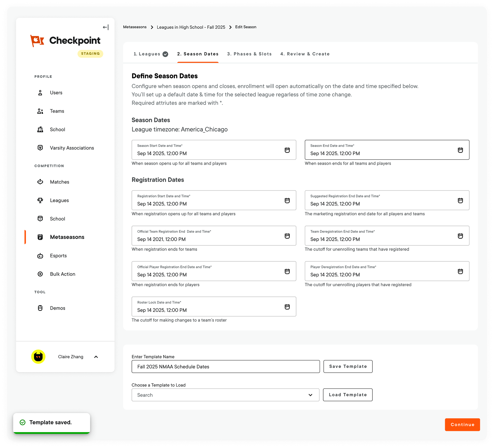
Task: Click the Leagues trophy icon
Action: pos(40,200)
